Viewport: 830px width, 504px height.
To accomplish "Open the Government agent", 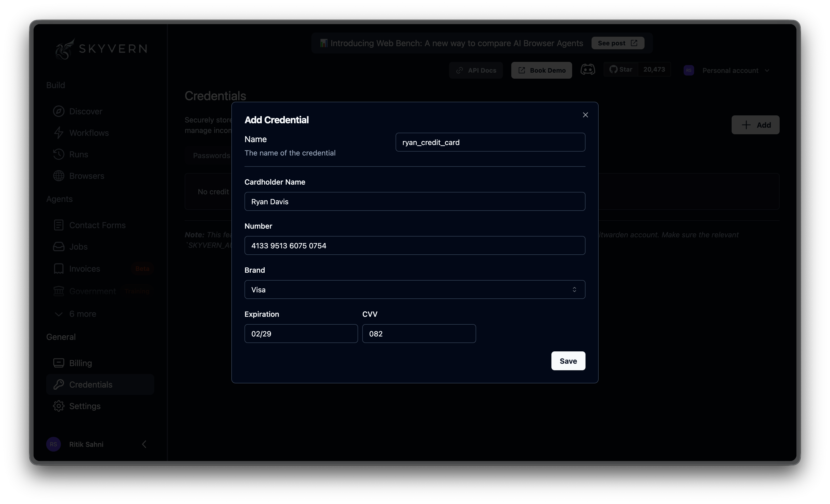I will point(100,291).
